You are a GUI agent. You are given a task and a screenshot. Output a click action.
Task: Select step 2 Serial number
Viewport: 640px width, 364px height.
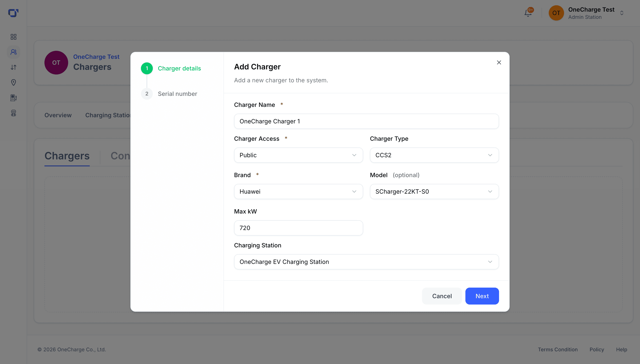tap(169, 94)
